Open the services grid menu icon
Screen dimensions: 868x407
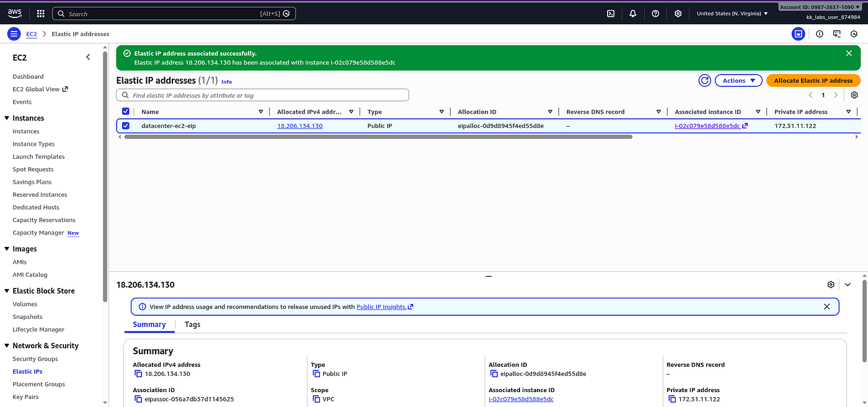pyautogui.click(x=40, y=13)
